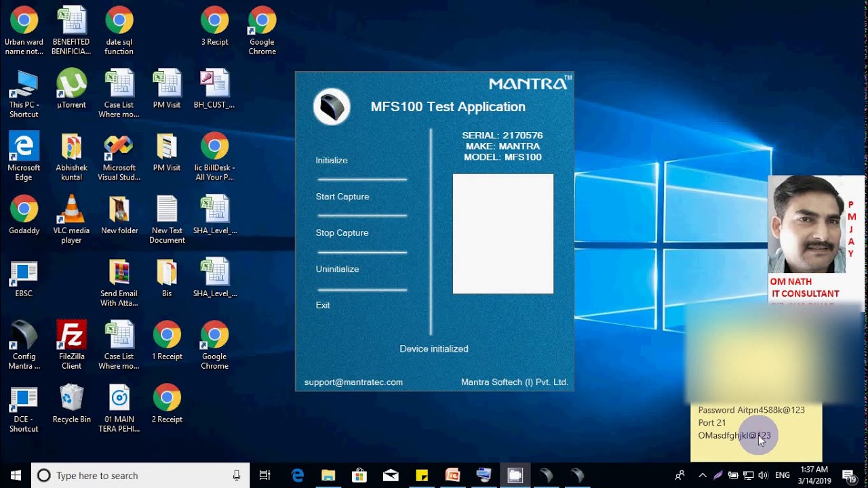Image resolution: width=868 pixels, height=488 pixels.
Task: Open Microsoft Store from the taskbar
Action: click(359, 475)
